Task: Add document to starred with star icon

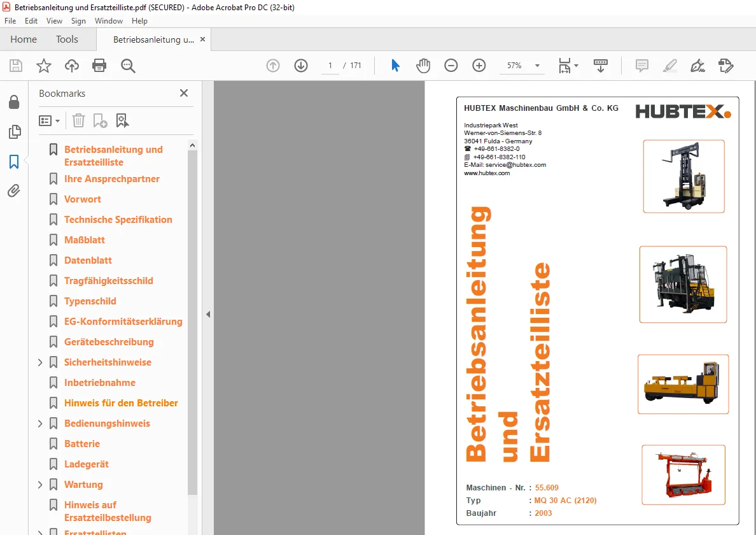Action: (x=44, y=66)
